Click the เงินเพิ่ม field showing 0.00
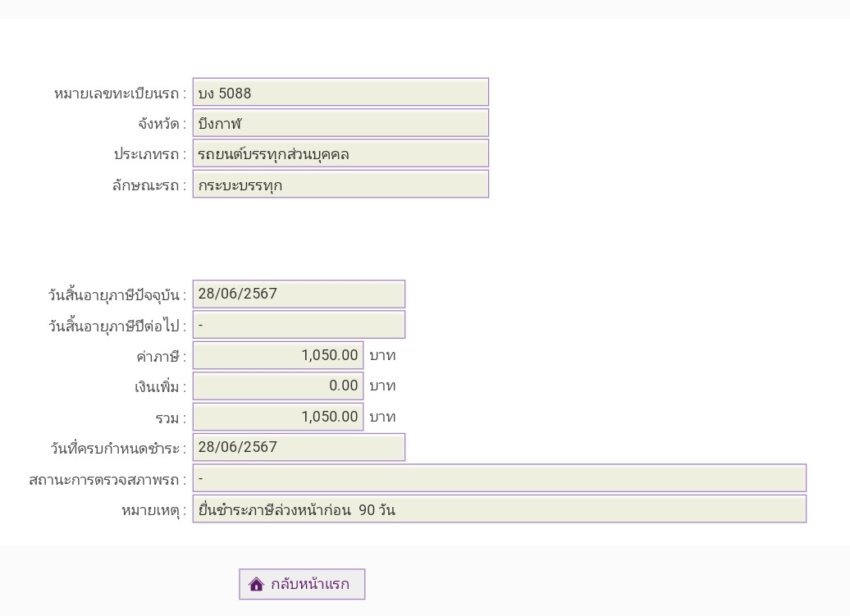This screenshot has height=616, width=850. pos(278,386)
